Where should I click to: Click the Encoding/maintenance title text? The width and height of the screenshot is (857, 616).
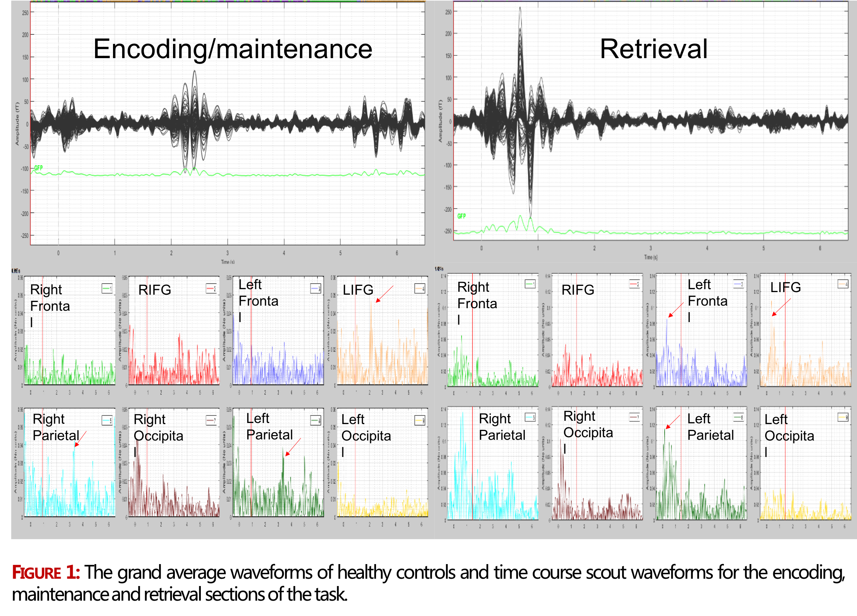[233, 49]
